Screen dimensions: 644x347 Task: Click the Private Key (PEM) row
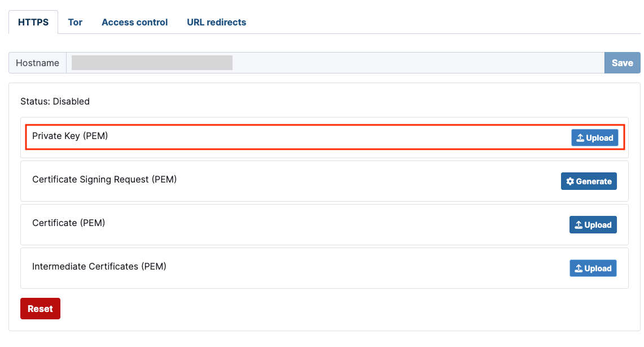pyautogui.click(x=226, y=136)
